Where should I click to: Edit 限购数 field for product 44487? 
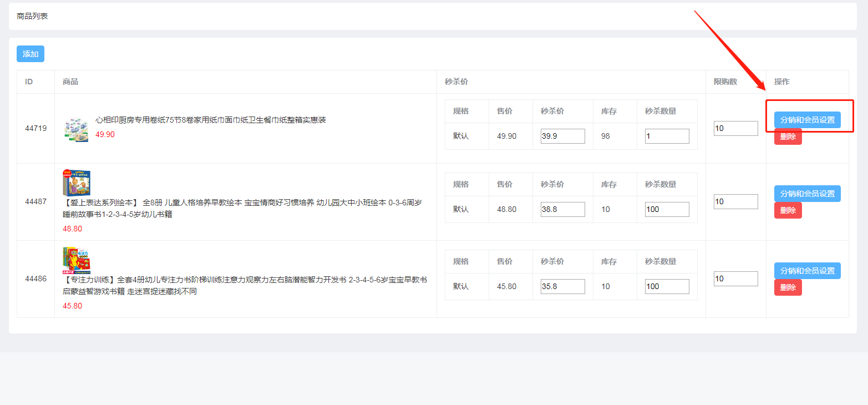tap(735, 201)
